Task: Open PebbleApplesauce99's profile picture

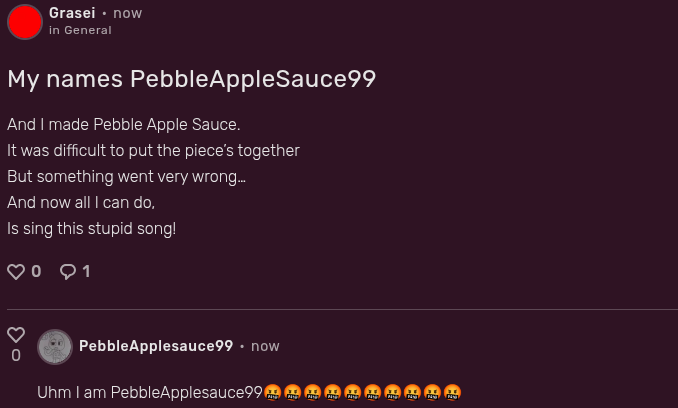Action: point(55,347)
